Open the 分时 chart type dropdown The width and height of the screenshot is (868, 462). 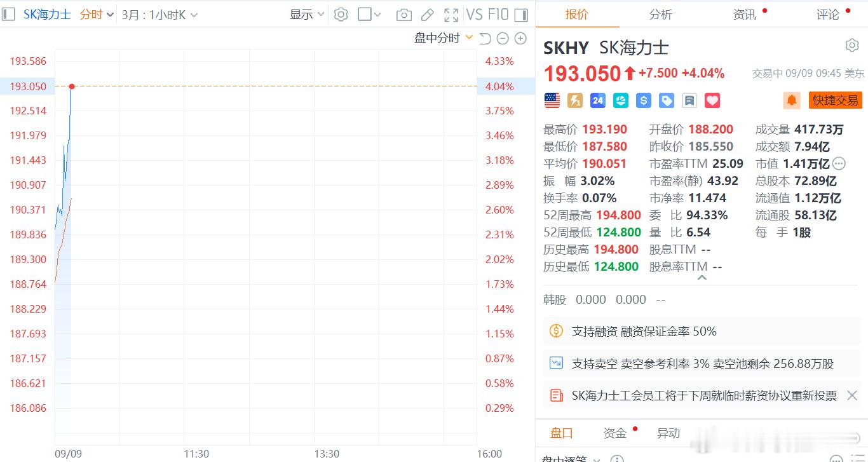[97, 14]
